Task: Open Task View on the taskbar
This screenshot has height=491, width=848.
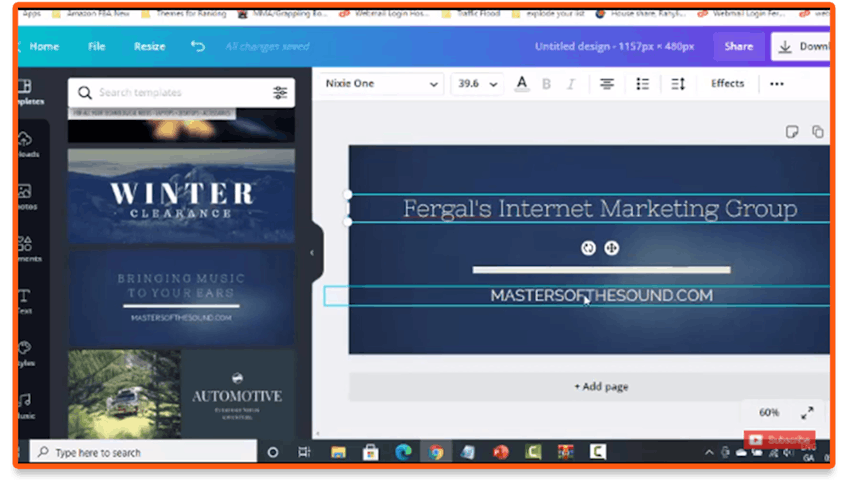Action: (304, 452)
